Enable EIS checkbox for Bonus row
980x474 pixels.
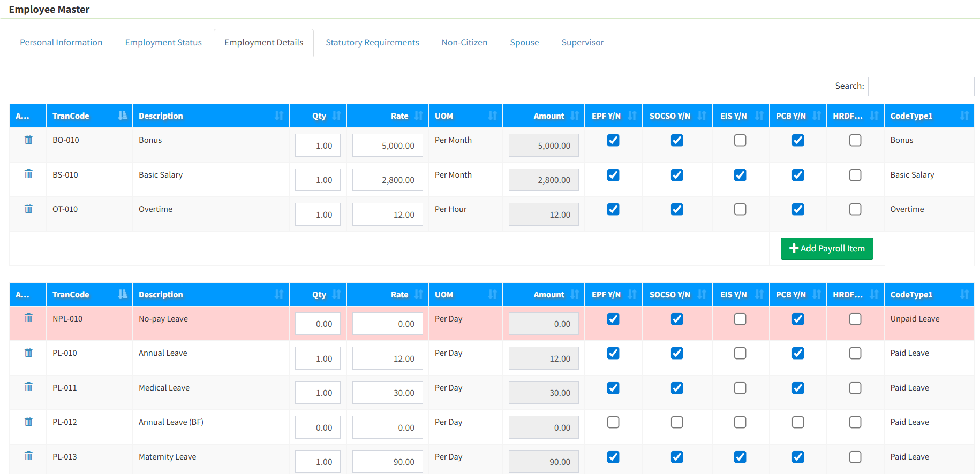pos(740,140)
